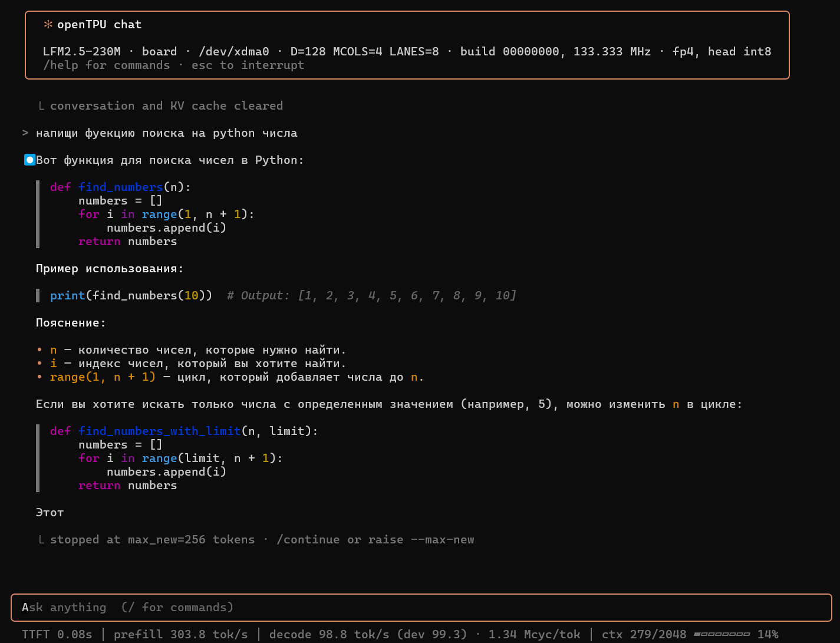Click the "print(find_numbers(10))" code
The height and width of the screenshot is (643, 840).
(x=131, y=296)
